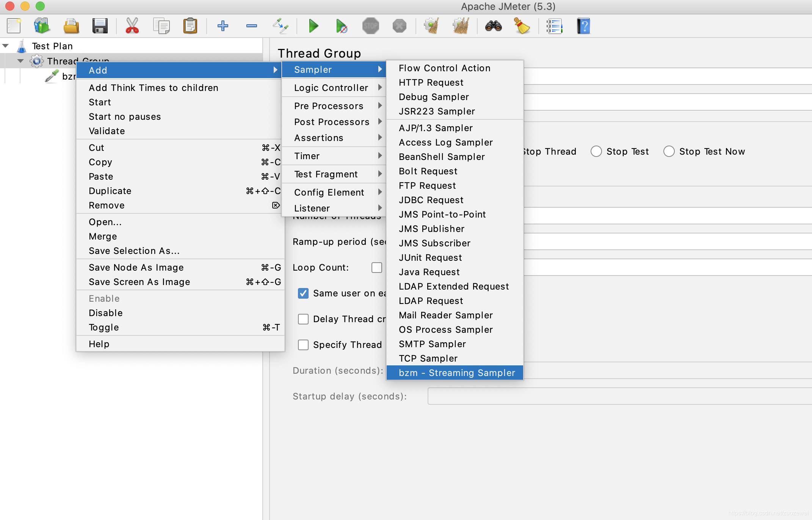Enable Delay Thread creation checkbox

click(303, 319)
